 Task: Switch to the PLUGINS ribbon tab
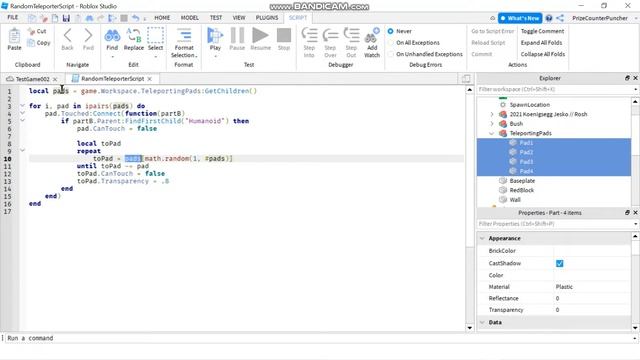point(267,18)
